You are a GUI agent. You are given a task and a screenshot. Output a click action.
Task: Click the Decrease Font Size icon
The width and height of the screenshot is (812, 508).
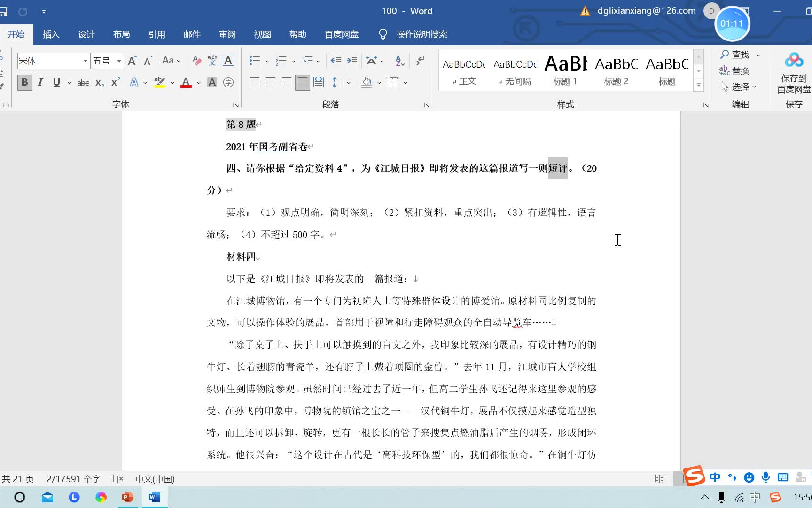(148, 61)
